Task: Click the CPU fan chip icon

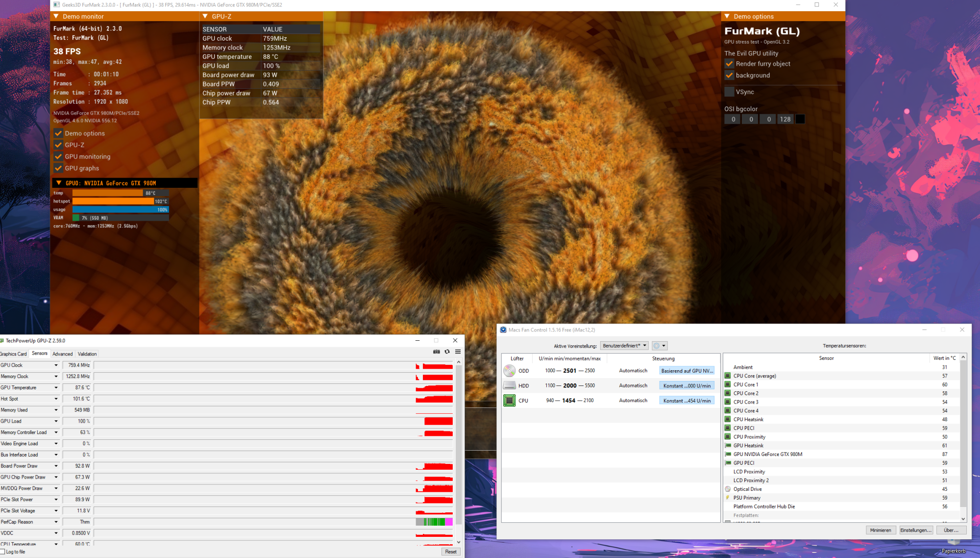Action: pyautogui.click(x=509, y=401)
